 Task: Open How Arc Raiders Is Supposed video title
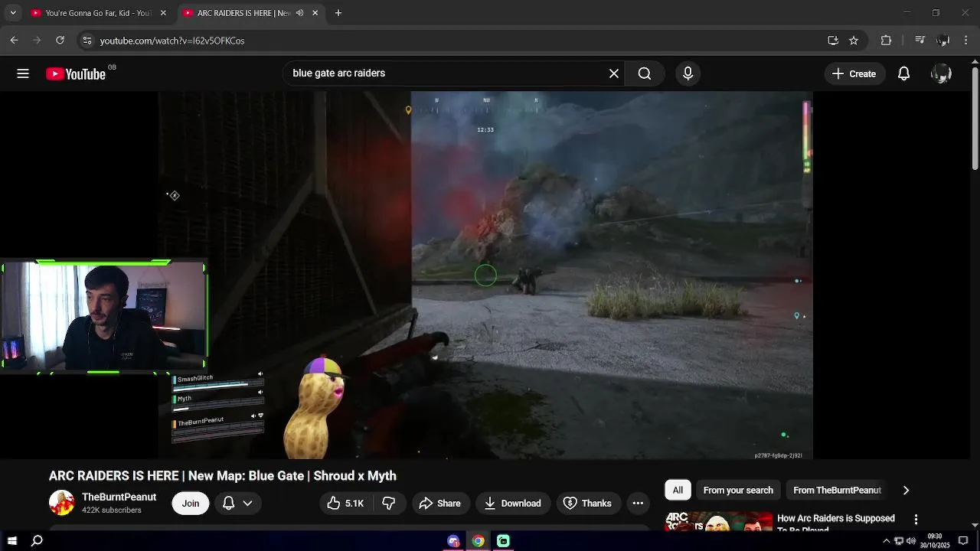click(836, 523)
